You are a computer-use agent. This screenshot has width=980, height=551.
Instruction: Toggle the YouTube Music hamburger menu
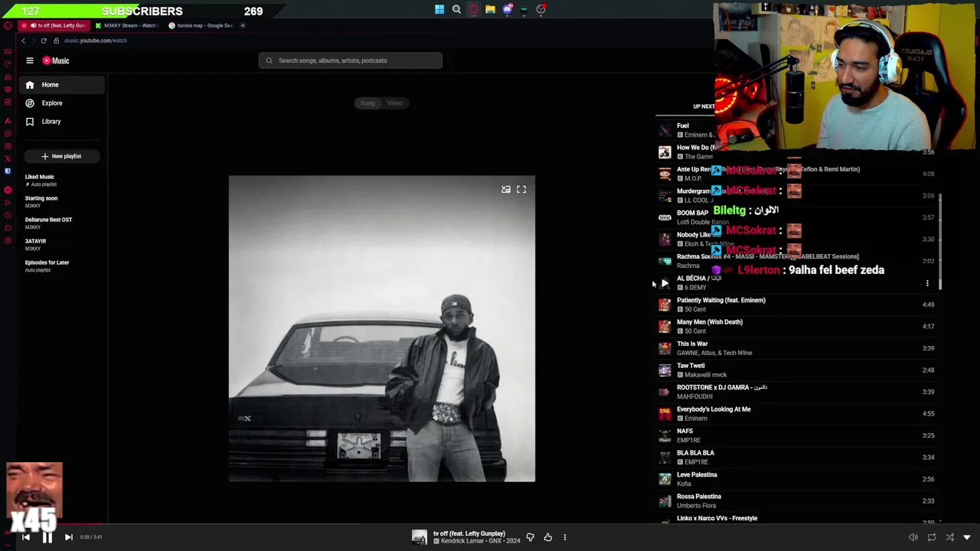[30, 60]
